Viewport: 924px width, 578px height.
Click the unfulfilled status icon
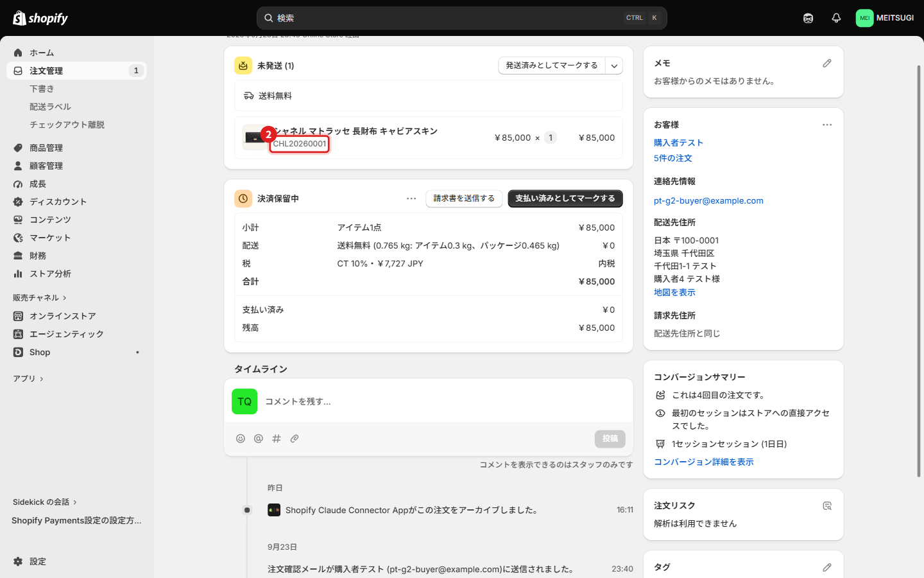coord(243,66)
